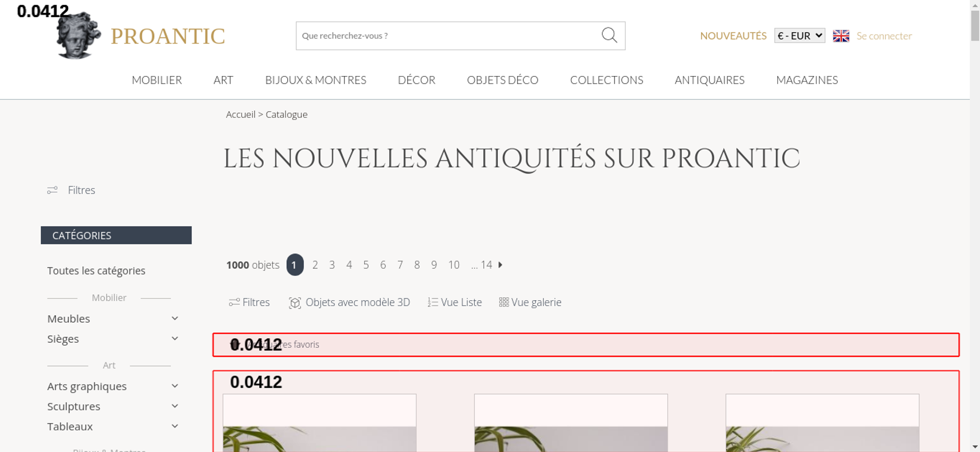
Task: Expand the Tableaux category
Action: (175, 426)
